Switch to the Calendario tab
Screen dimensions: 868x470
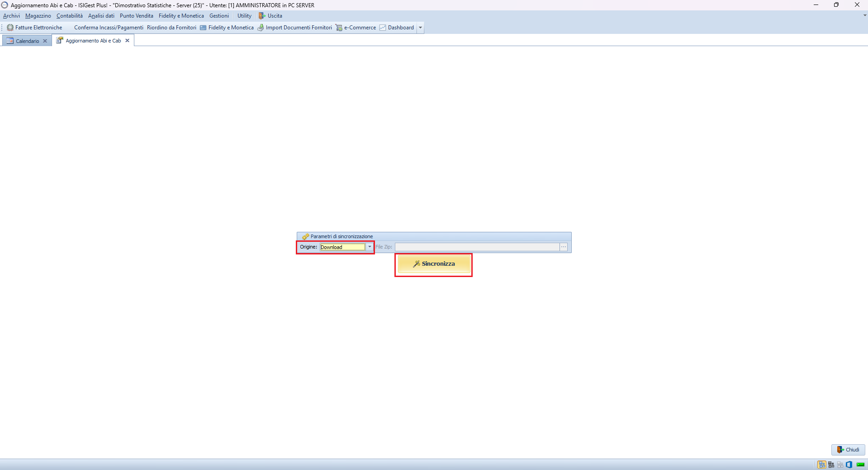coord(27,41)
